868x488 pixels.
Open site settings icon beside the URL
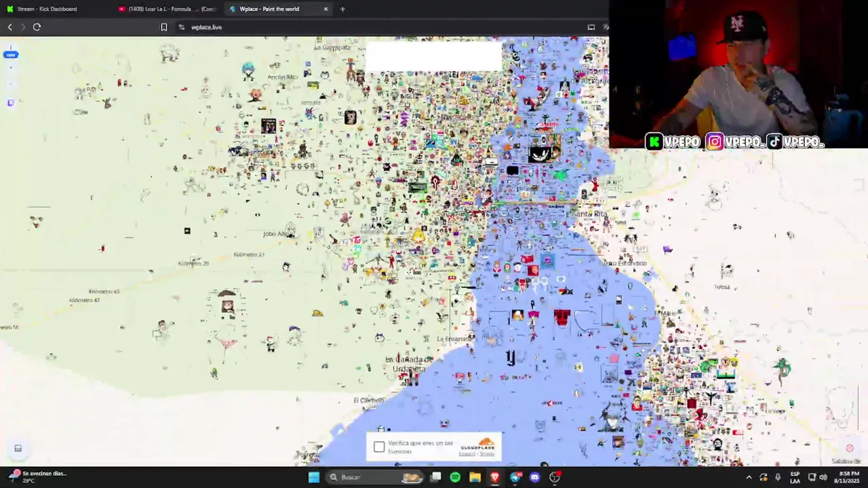coord(181,27)
